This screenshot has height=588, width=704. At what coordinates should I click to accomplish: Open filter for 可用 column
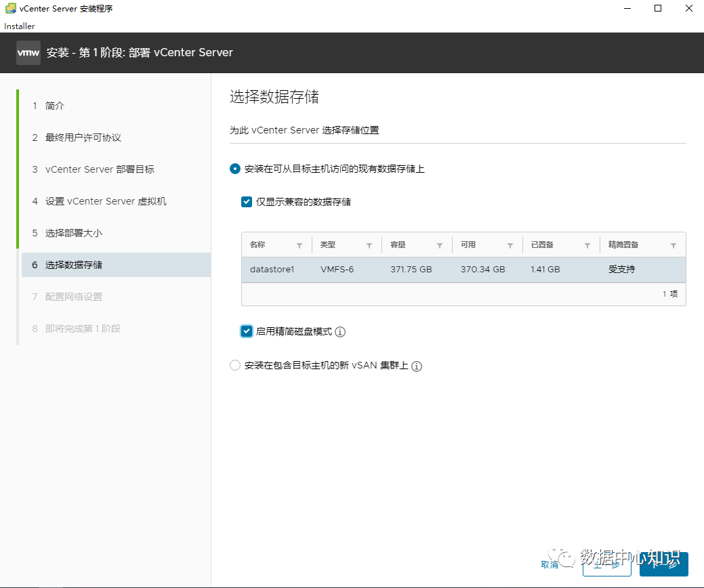[510, 245]
